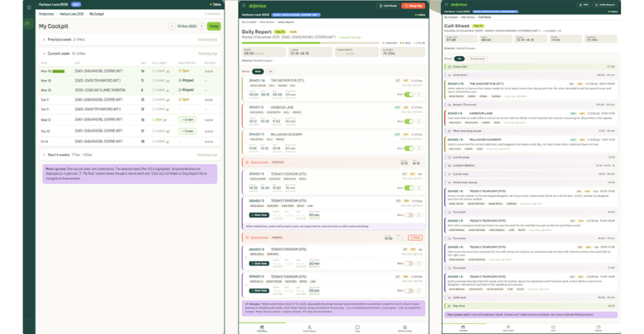Click Lunch 13:15–14:15 field in Daily Report
The image size is (644, 334).
click(310, 52)
